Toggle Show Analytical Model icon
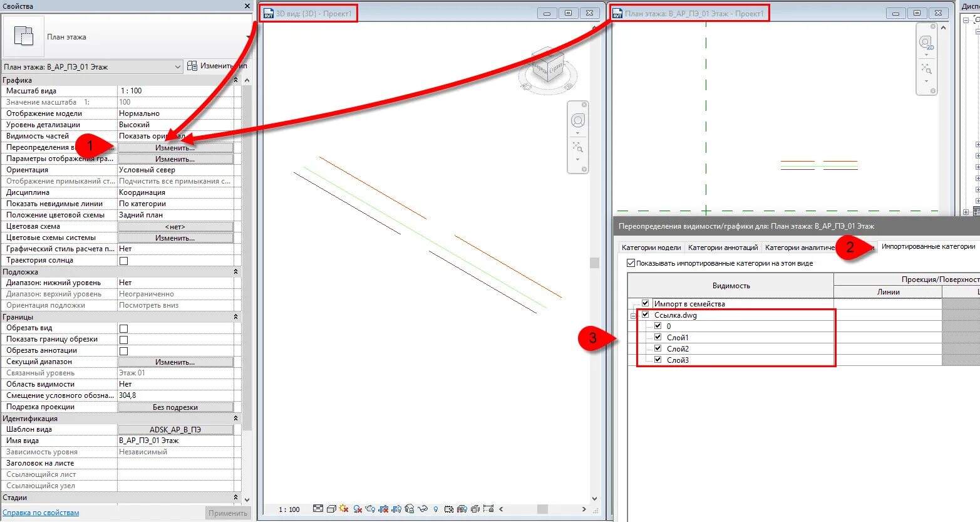Screen dimensions: 980x522 click(x=462, y=509)
